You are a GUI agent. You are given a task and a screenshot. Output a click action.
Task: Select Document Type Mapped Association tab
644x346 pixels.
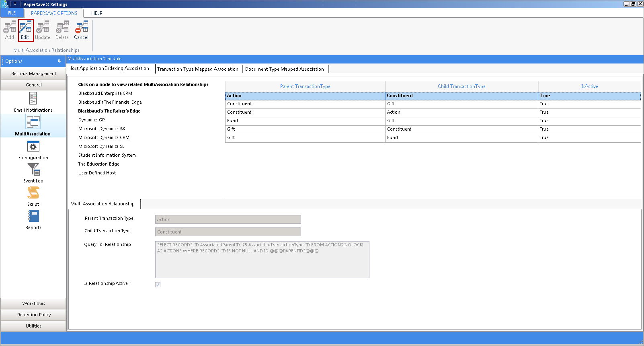[285, 69]
